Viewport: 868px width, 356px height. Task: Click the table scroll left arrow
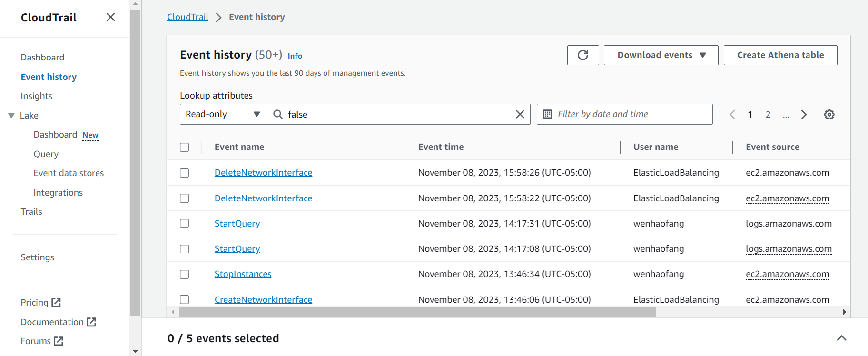(173, 312)
